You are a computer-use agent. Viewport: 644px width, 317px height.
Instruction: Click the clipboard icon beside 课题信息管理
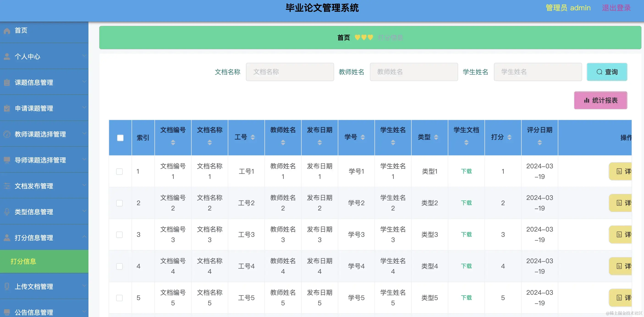click(7, 82)
